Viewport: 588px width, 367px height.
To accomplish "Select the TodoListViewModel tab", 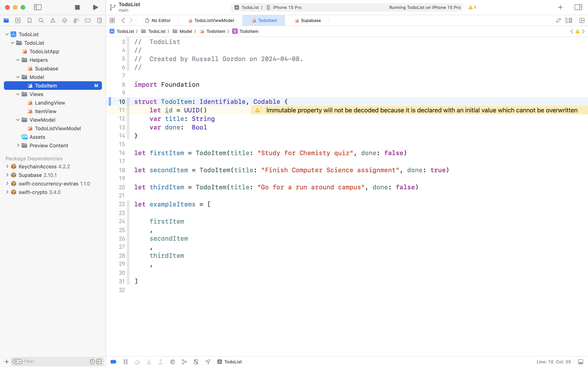I will [214, 20].
